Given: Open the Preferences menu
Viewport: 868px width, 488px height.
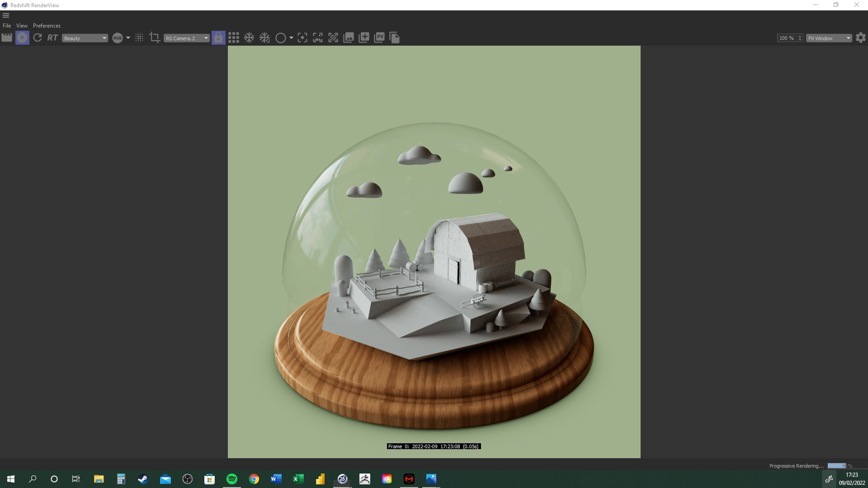Looking at the screenshot, I should (47, 26).
